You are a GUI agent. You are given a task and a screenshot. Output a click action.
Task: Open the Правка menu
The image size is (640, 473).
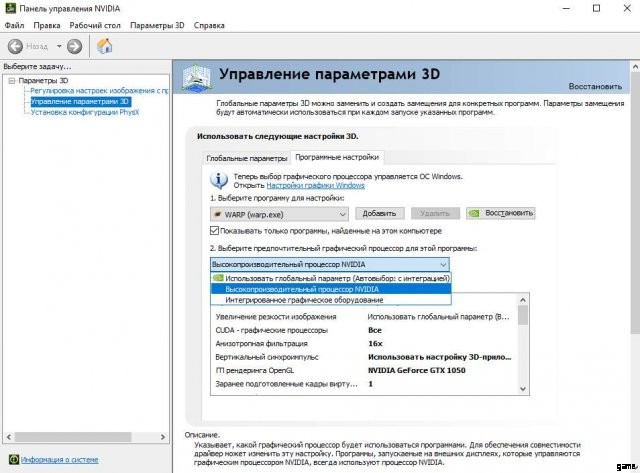click(47, 25)
